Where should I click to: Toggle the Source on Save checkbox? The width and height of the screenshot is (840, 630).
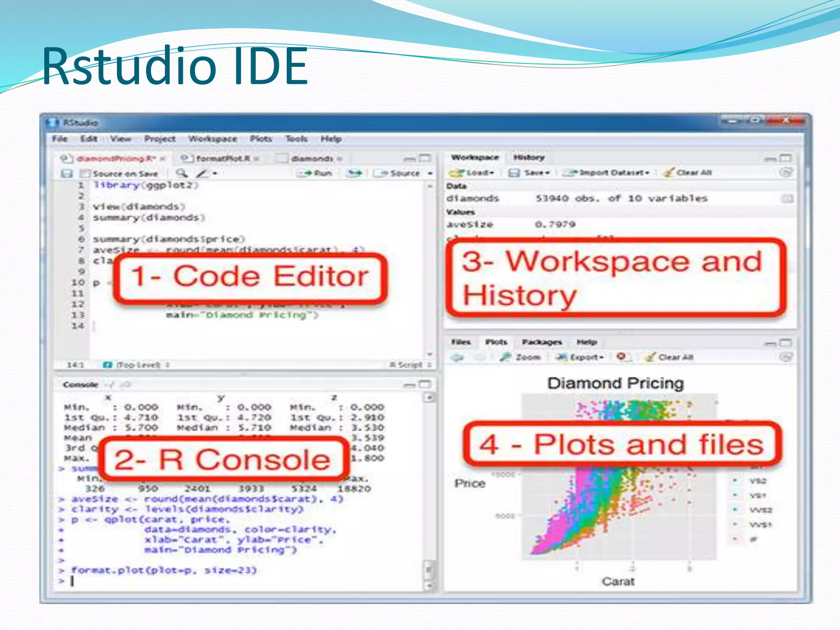click(85, 173)
